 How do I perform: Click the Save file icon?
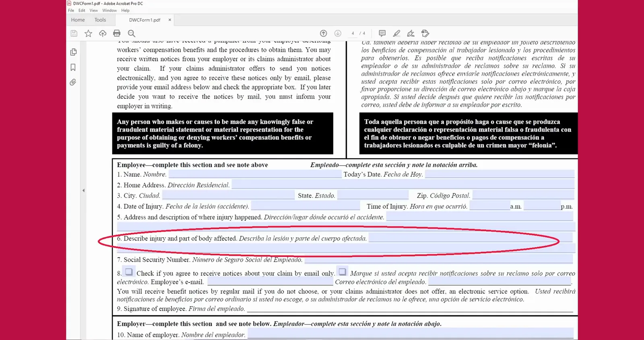pyautogui.click(x=74, y=33)
